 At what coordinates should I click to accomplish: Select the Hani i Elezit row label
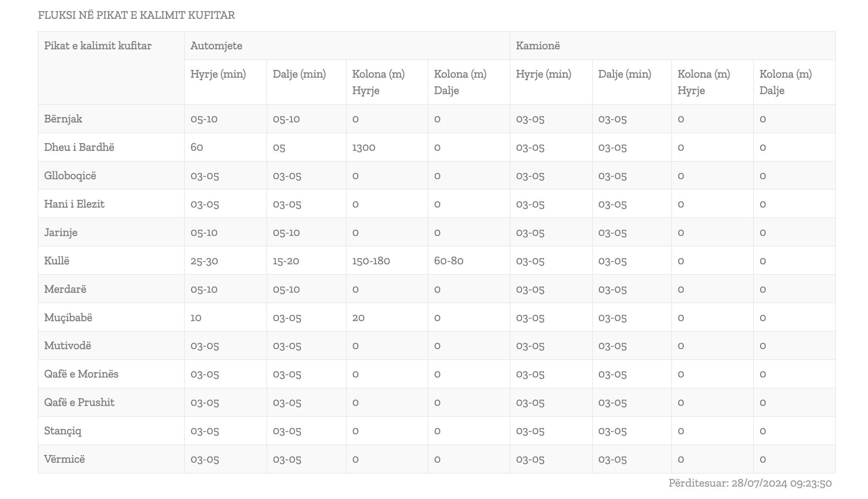(74, 204)
